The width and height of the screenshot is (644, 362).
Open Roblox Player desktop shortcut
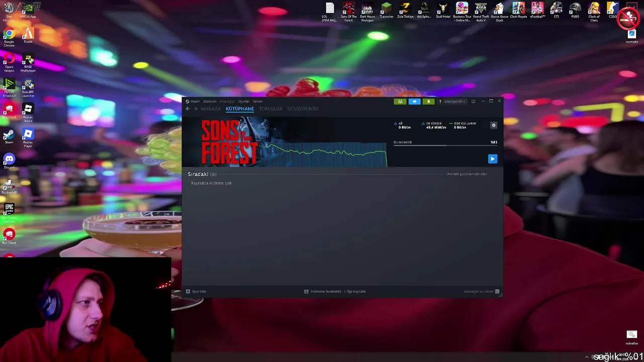[x=28, y=138]
